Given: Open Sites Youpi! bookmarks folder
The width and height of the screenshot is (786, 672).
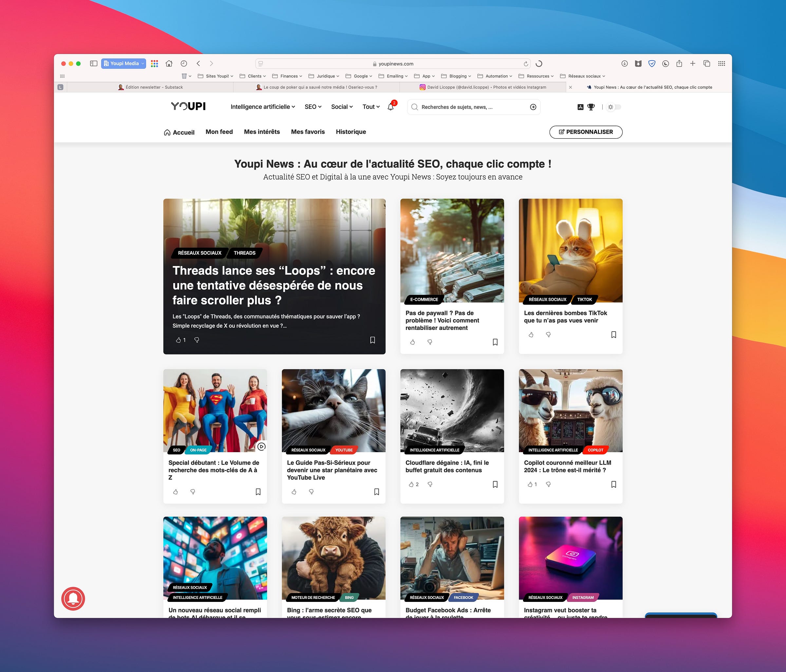Looking at the screenshot, I should pyautogui.click(x=215, y=76).
